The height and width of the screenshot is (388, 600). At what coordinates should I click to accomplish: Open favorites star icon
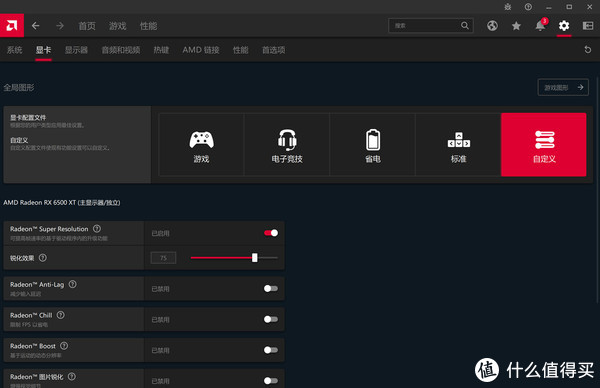516,26
